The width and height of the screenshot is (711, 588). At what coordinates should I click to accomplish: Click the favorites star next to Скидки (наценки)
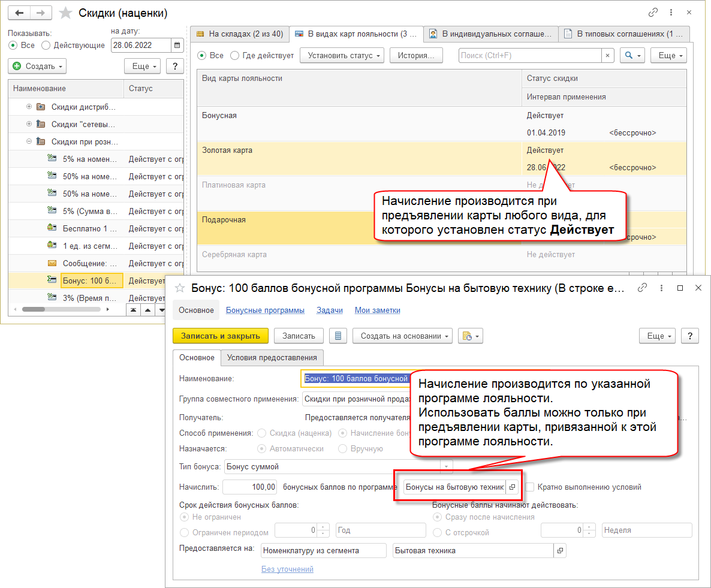point(67,13)
